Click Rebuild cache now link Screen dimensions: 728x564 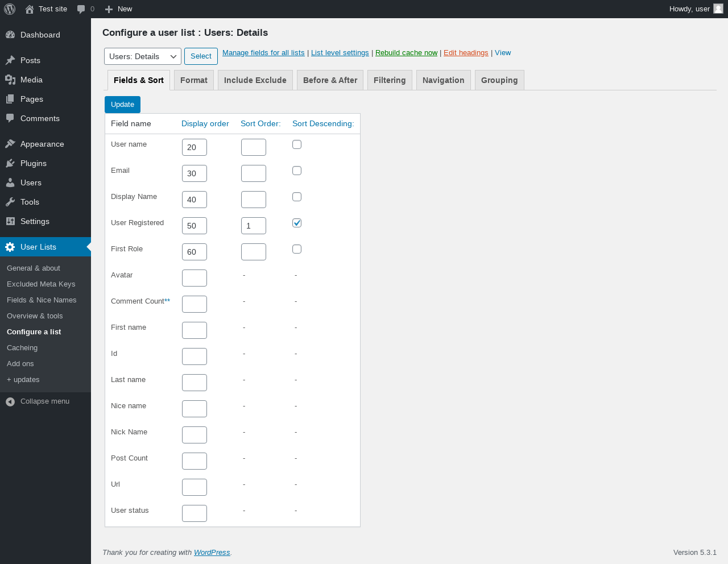pos(407,53)
